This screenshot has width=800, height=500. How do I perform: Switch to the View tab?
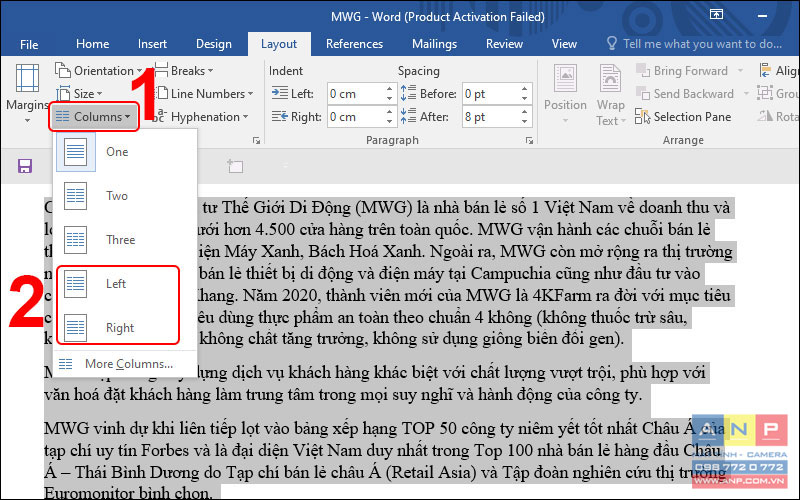pos(564,44)
